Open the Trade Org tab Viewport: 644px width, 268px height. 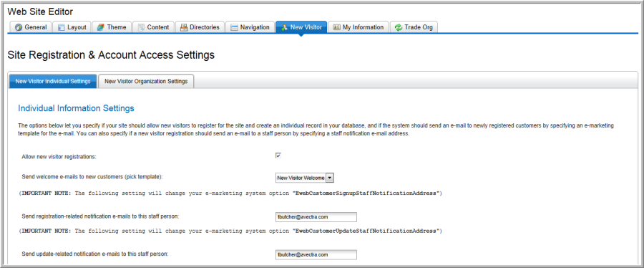[x=414, y=27]
